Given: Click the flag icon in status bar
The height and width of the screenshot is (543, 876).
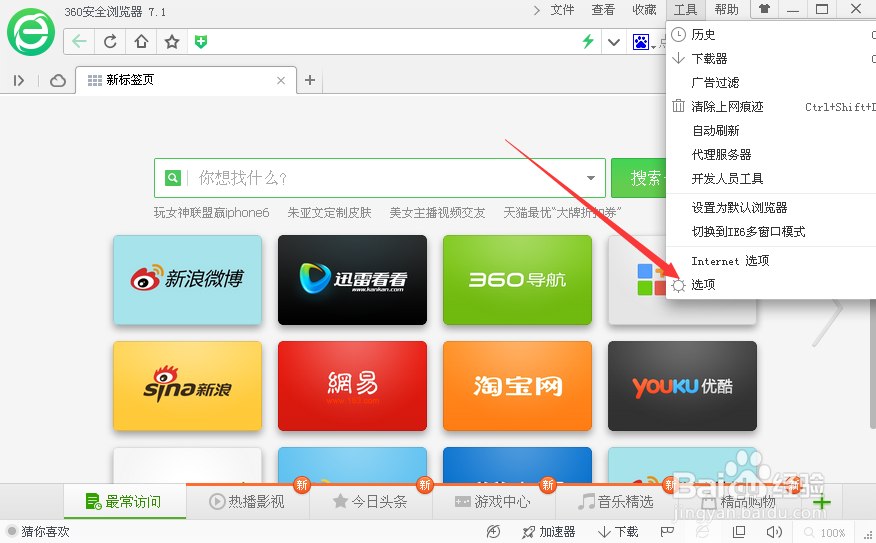Looking at the screenshot, I should click(667, 531).
